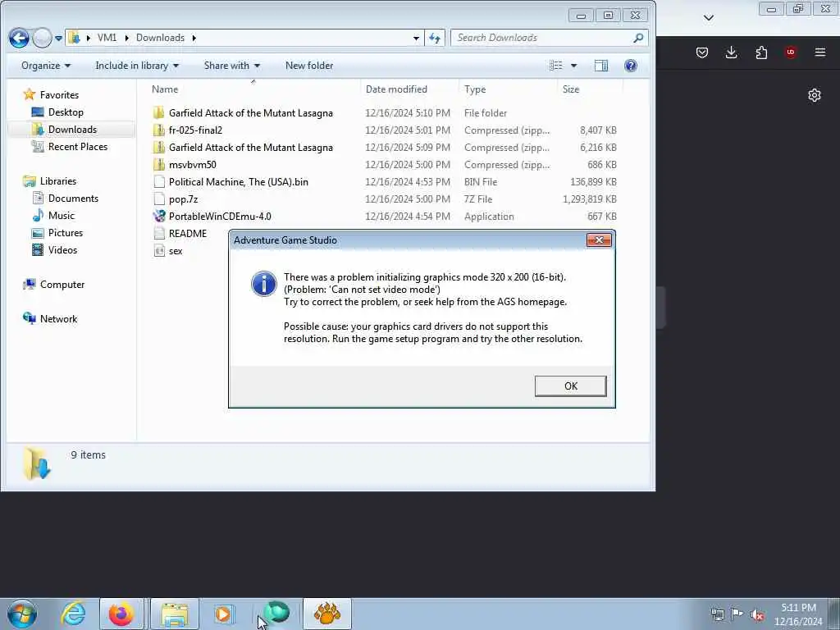
Task: Click Windows Explorer taskbar icon
Action: pyautogui.click(x=175, y=614)
